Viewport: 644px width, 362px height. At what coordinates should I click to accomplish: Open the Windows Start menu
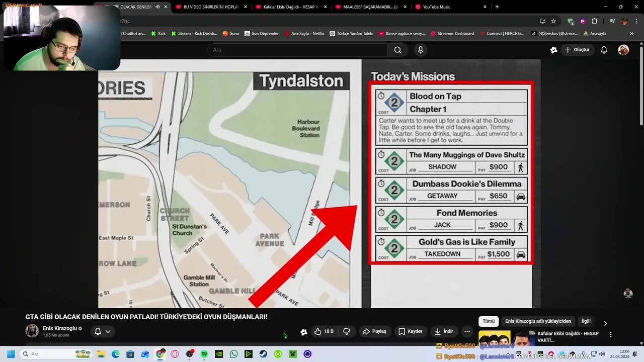11,354
